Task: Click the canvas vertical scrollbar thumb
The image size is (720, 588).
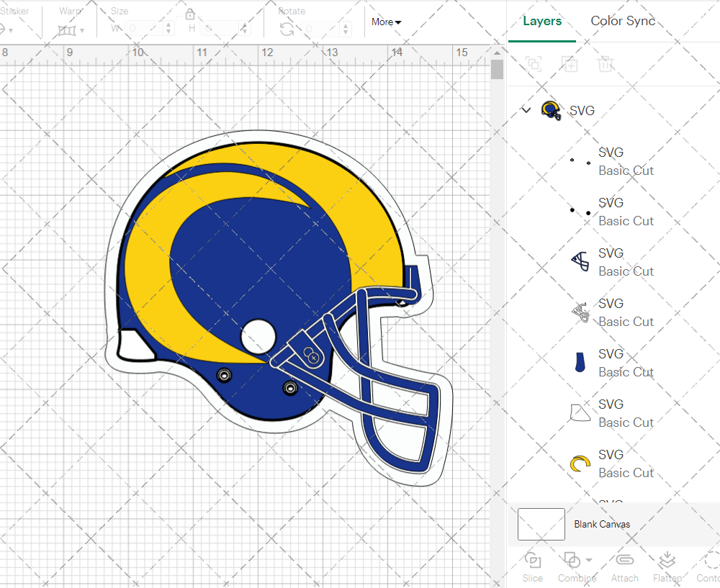Action: pos(497,70)
